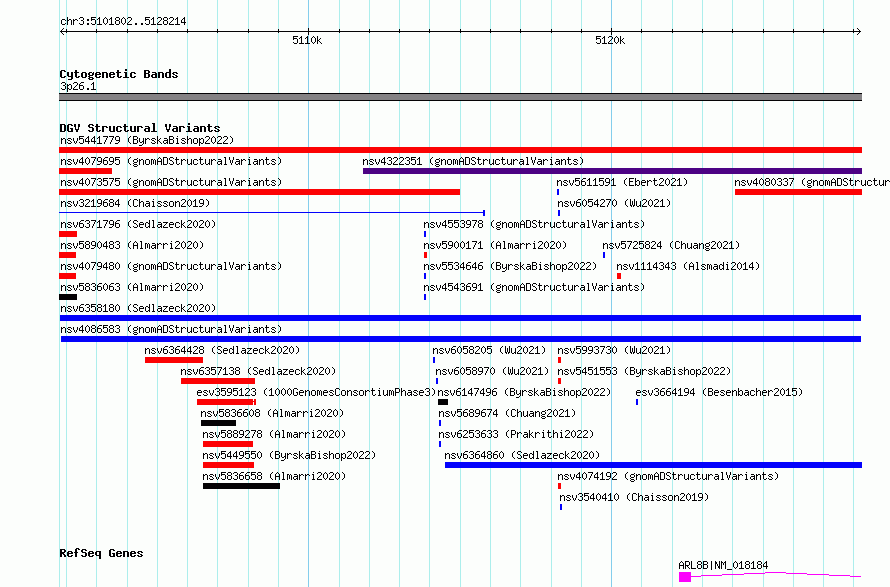Select the long red nsv5441779 variant bar
890x587 pixels.
[460, 150]
